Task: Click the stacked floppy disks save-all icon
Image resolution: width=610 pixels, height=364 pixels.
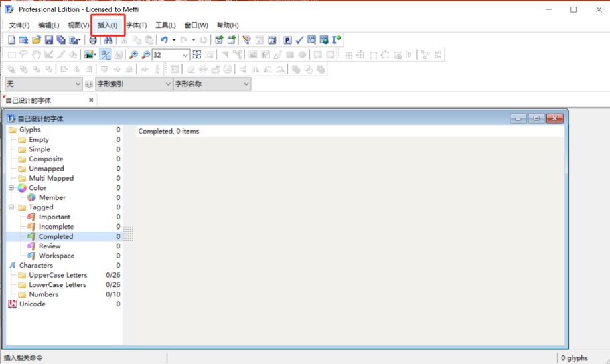Action: pyautogui.click(x=61, y=39)
